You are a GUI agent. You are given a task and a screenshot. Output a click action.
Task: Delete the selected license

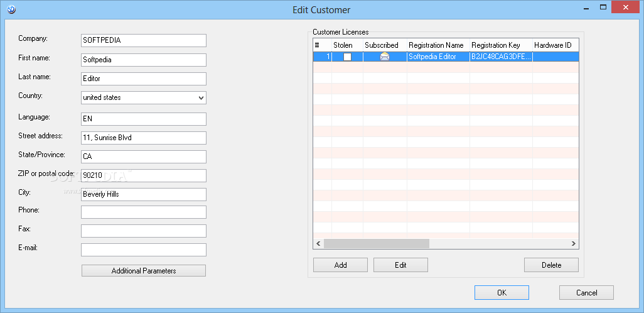click(551, 265)
